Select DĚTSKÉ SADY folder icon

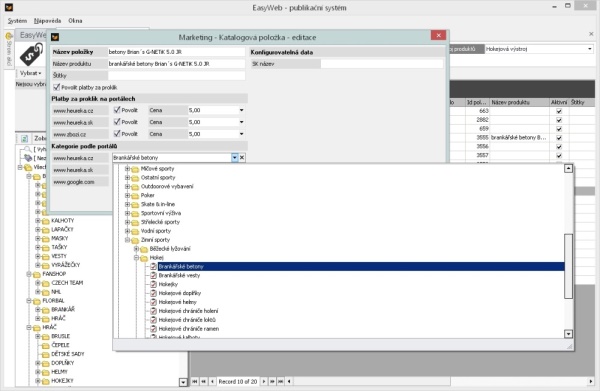click(x=46, y=355)
